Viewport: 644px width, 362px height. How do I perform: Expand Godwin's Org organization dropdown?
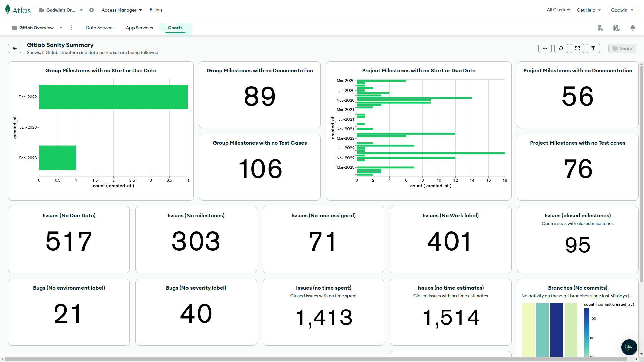61,10
